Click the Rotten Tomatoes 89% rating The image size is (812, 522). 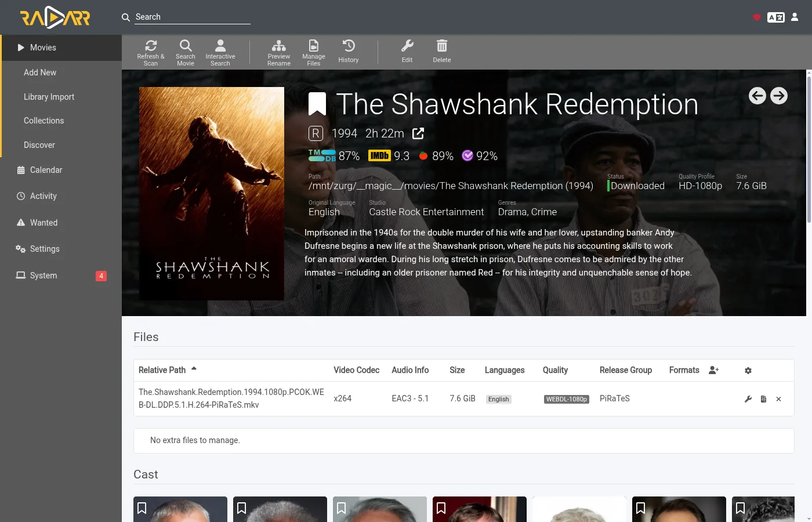pos(436,156)
